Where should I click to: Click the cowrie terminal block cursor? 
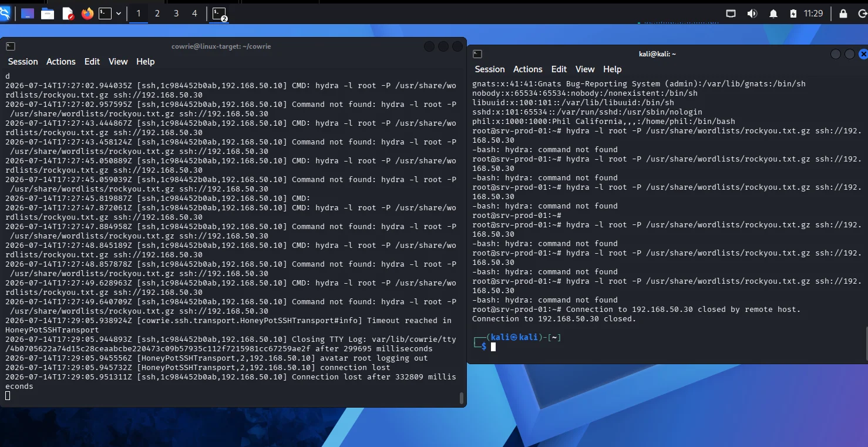point(8,396)
